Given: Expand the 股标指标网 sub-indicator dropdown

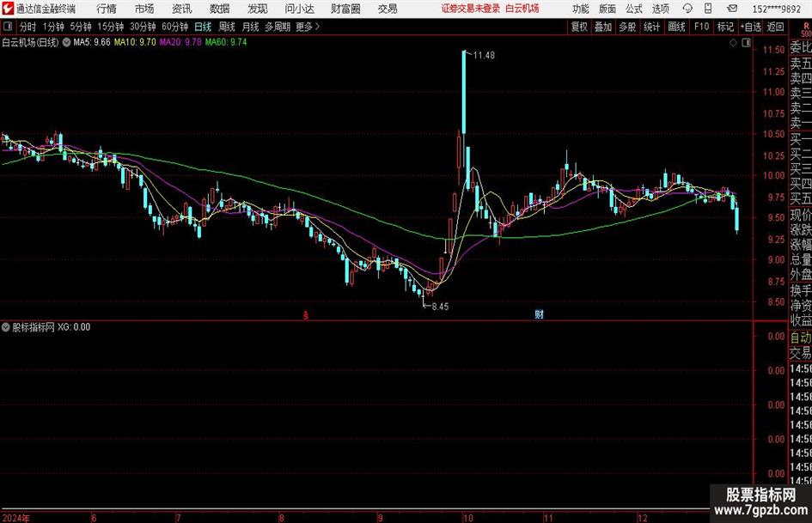Looking at the screenshot, I should (x=6, y=327).
